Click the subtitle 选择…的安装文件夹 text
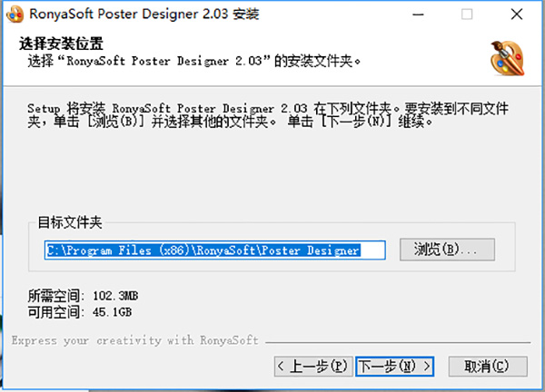The image size is (545, 392). point(194,61)
